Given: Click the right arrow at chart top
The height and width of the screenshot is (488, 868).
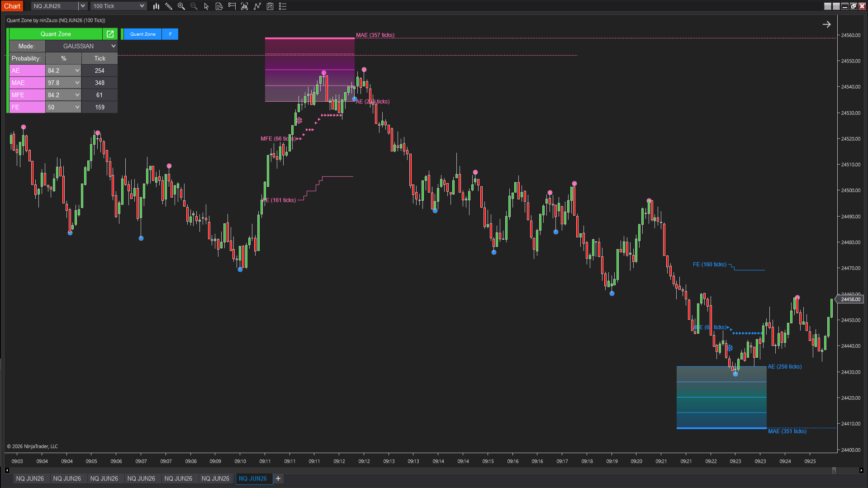Looking at the screenshot, I should coord(826,24).
